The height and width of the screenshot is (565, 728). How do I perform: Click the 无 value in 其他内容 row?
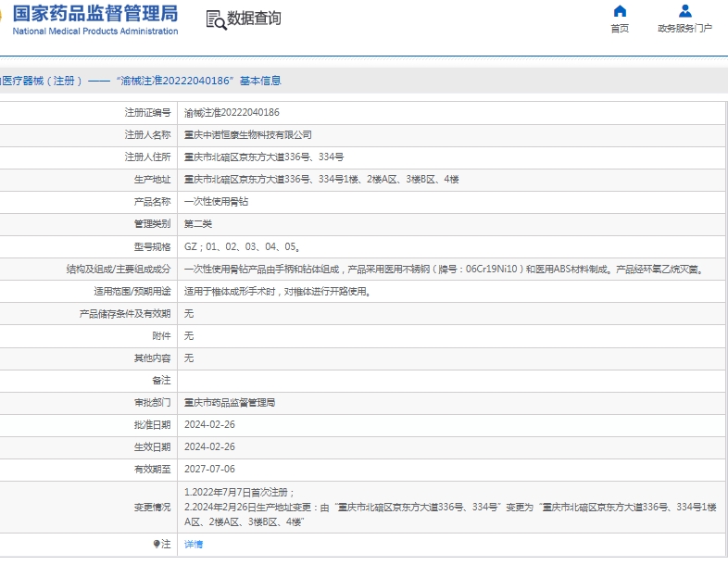coord(189,358)
